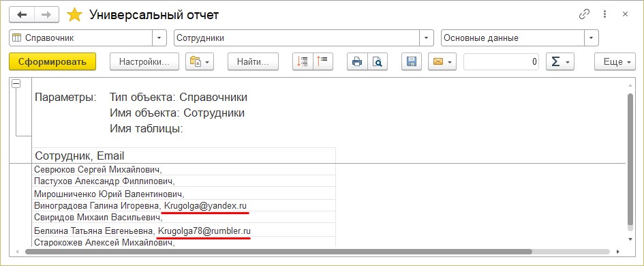Open the Основные данные table dropdown
The height and width of the screenshot is (266, 644).
[592, 38]
